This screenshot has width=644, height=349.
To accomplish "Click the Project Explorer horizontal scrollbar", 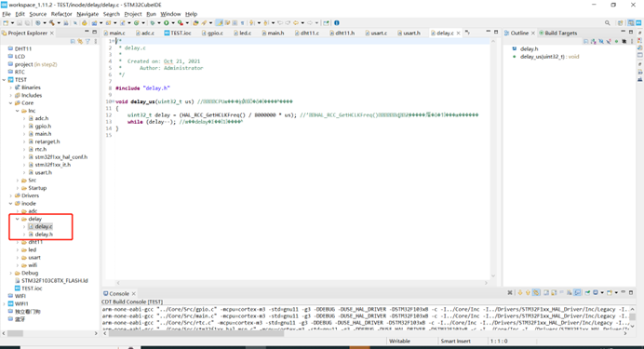I will 15,333.
